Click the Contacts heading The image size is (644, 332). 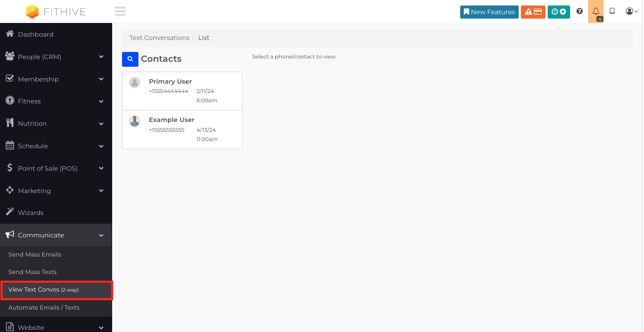point(161,59)
